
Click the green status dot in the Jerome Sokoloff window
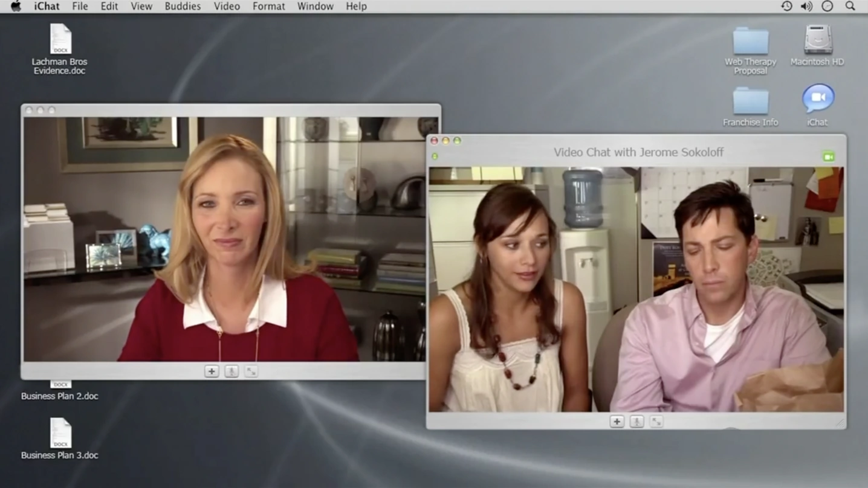pyautogui.click(x=435, y=156)
